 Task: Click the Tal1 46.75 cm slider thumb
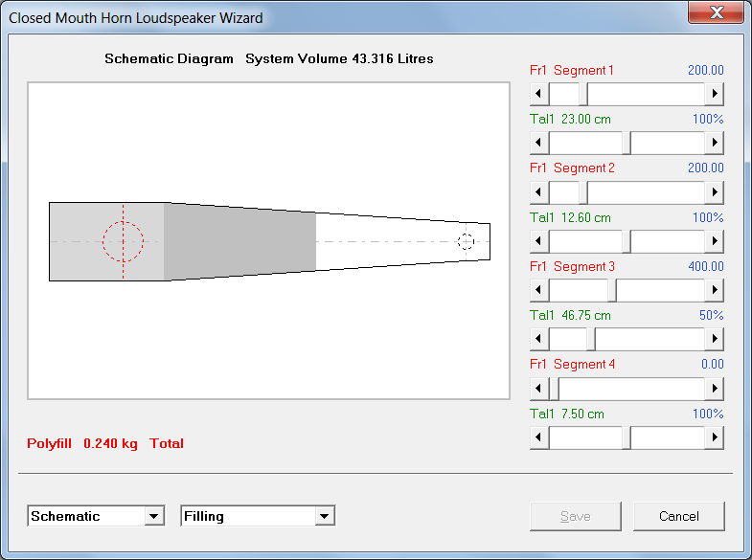(591, 339)
